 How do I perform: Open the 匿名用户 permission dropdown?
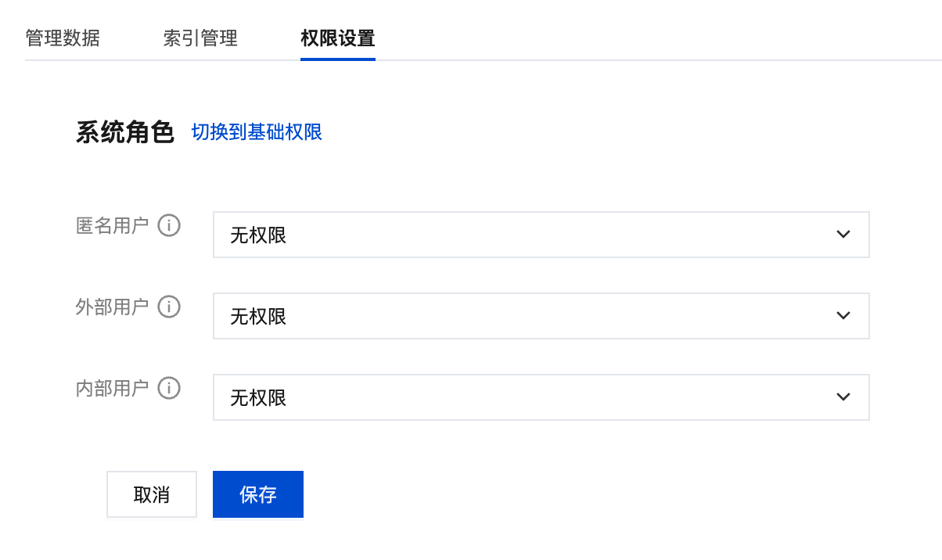click(541, 235)
